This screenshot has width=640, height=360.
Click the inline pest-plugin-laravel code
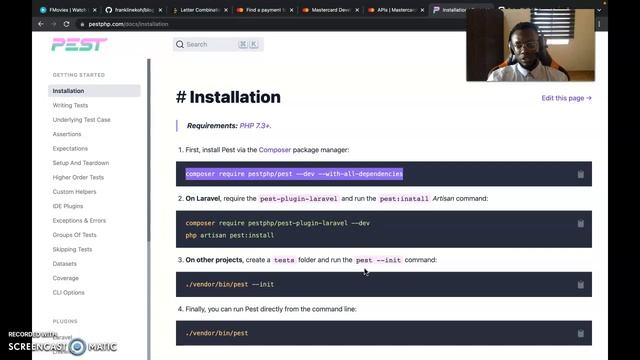(x=298, y=199)
